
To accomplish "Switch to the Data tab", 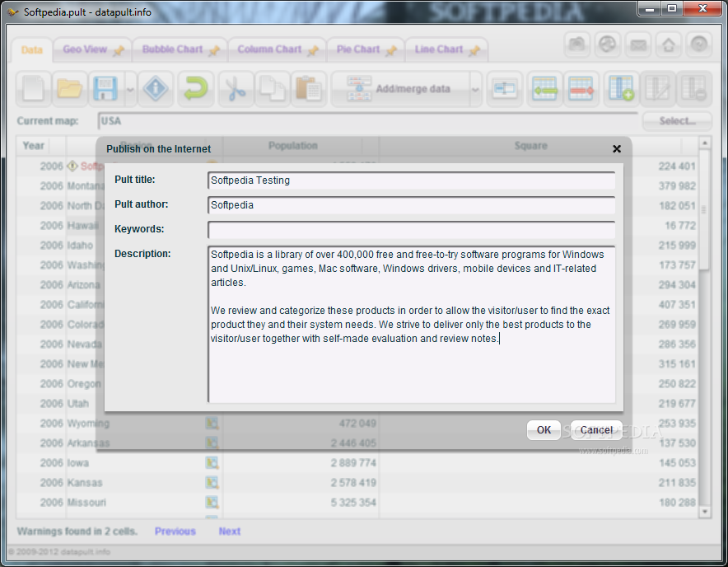I will (31, 49).
